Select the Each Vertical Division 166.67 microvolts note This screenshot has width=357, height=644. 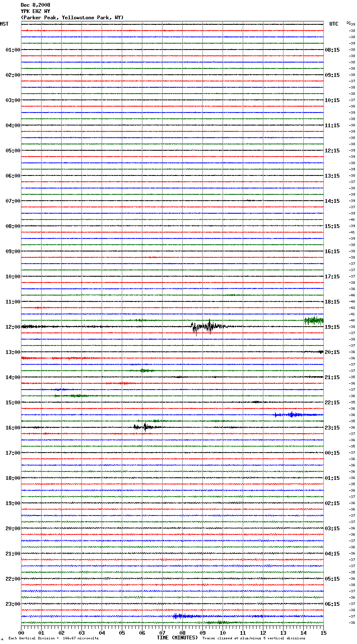[53, 639]
